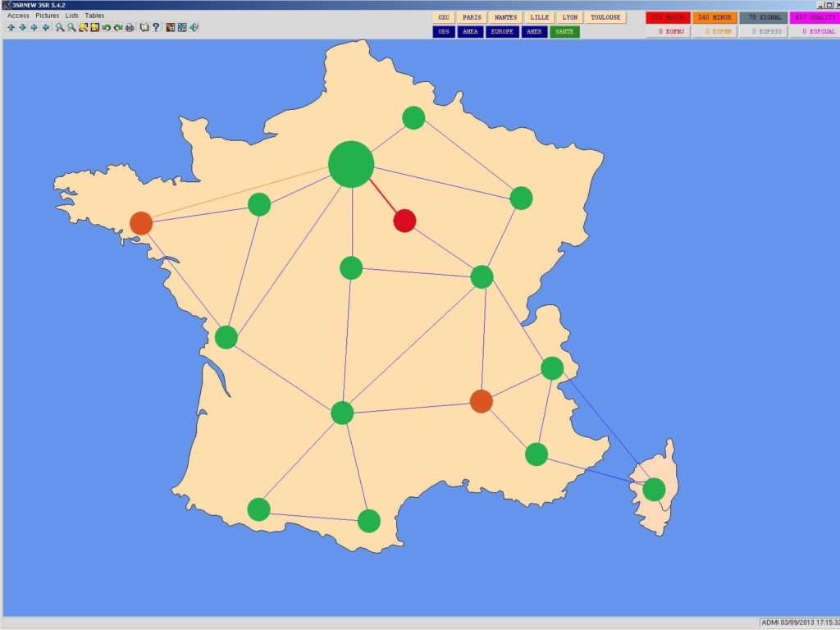Click the left arrow navigation icon
This screenshot has width=840, height=630.
click(45, 27)
